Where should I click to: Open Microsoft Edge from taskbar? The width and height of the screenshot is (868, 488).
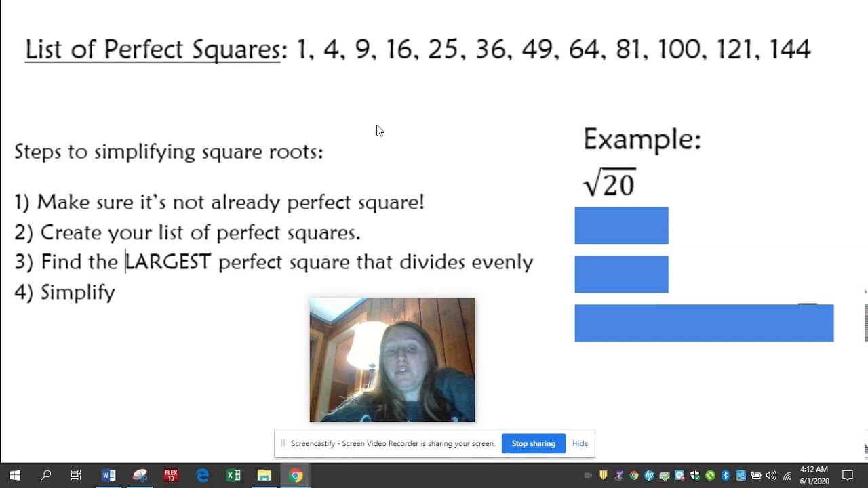tap(202, 475)
